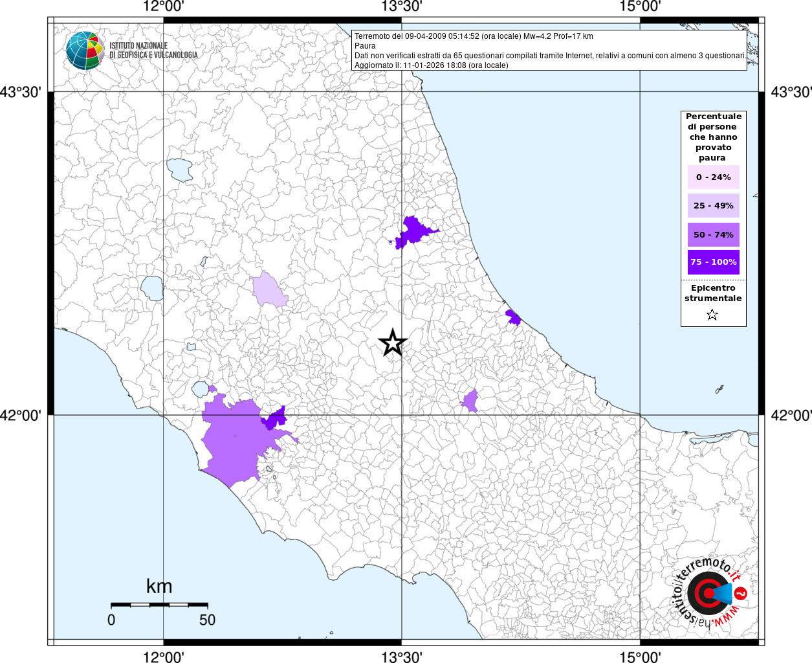The height and width of the screenshot is (663, 812).
Task: Click the epicenter star on the map
Action: 392,343
